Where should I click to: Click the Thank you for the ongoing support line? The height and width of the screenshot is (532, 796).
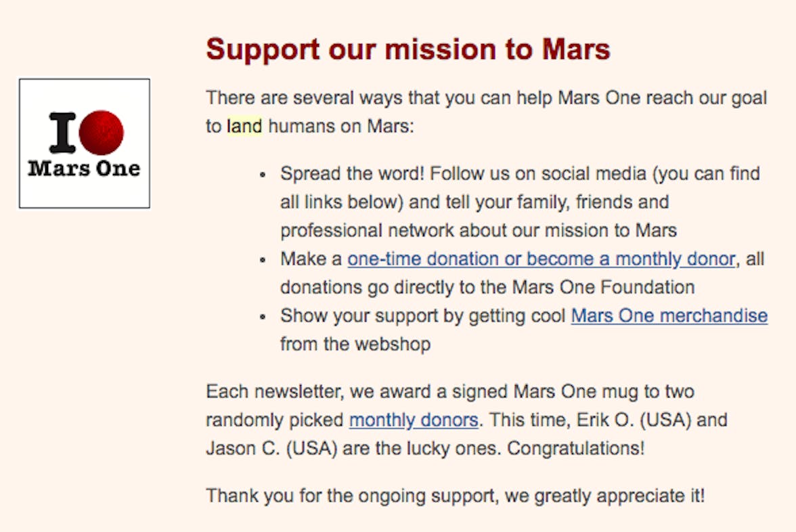click(456, 495)
